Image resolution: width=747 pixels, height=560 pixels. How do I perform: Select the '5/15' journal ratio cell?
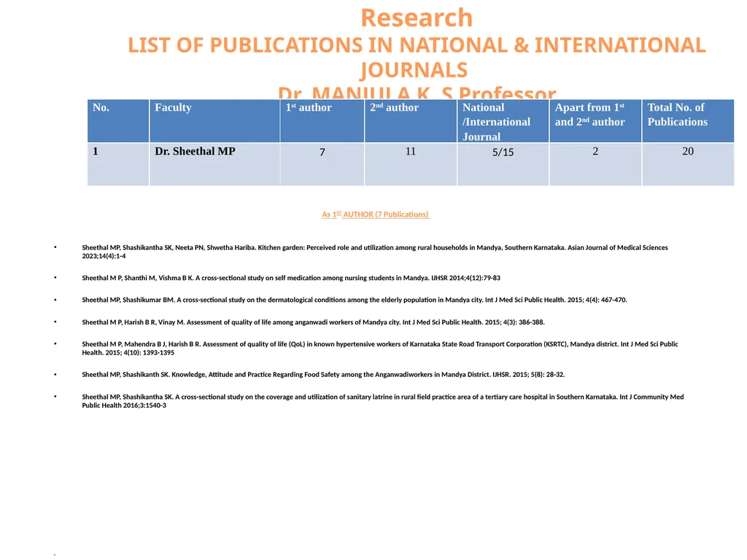[x=503, y=164]
